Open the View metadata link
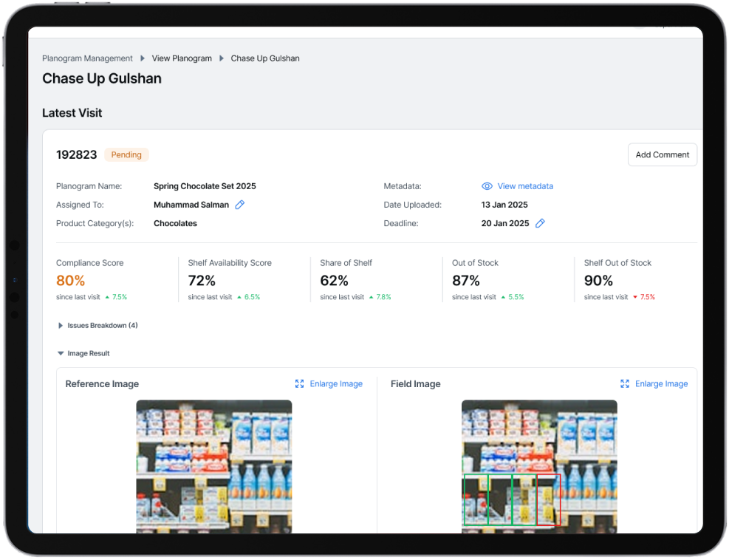The width and height of the screenshot is (729, 560). pos(525,186)
